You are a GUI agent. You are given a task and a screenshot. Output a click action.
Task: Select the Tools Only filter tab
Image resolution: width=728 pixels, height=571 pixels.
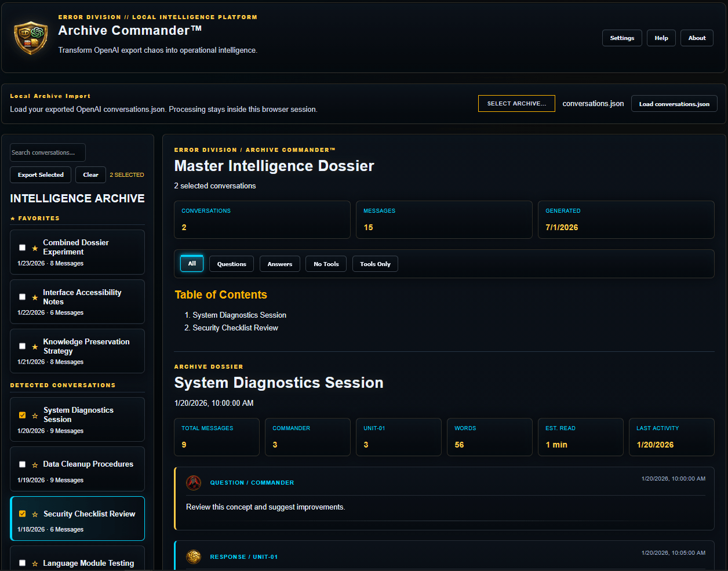point(375,264)
